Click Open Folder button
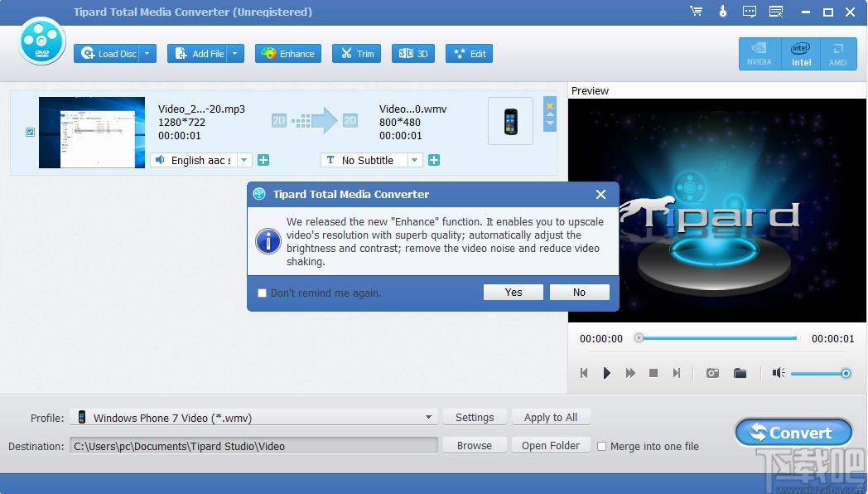Screen dimensions: 868x494 tap(551, 446)
